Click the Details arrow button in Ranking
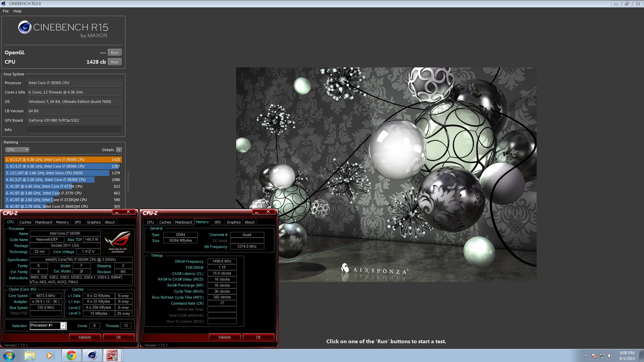The height and width of the screenshot is (362, 644). [119, 150]
